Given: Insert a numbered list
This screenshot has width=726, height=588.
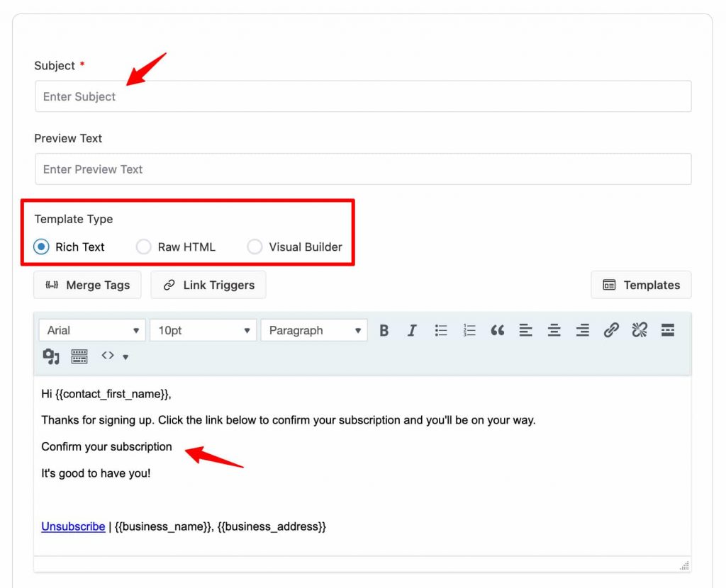Looking at the screenshot, I should pos(469,330).
